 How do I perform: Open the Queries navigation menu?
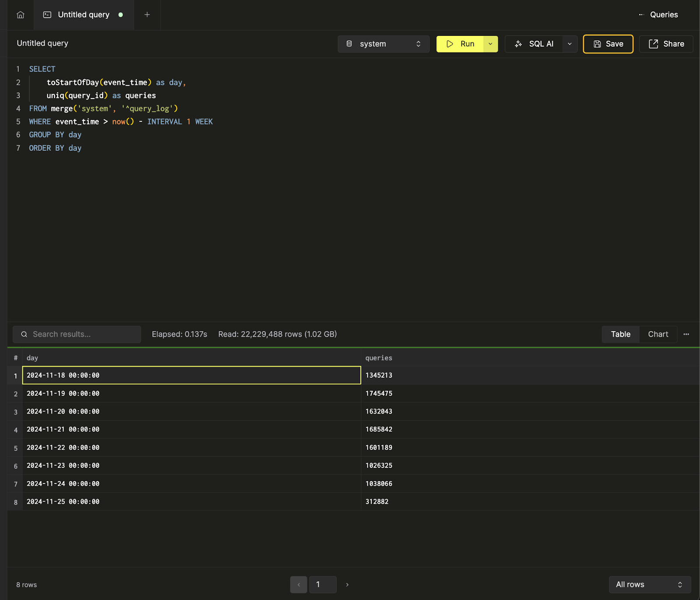click(664, 14)
